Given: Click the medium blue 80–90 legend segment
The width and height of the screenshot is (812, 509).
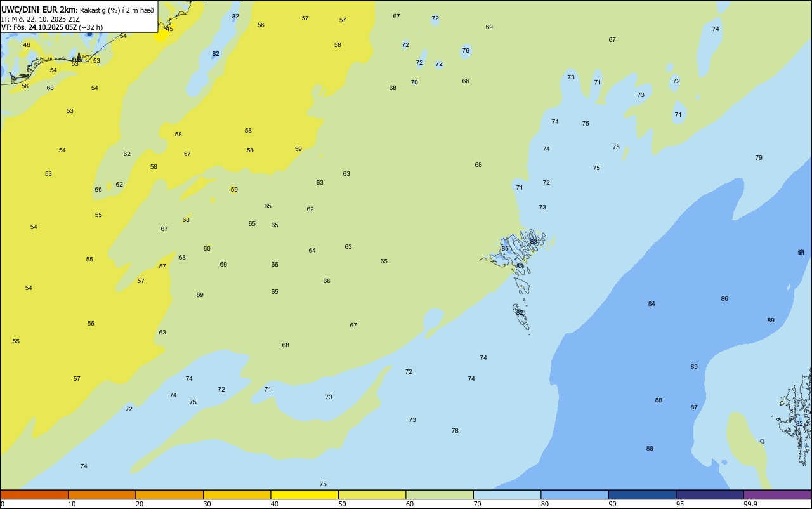Looking at the screenshot, I should (x=575, y=494).
